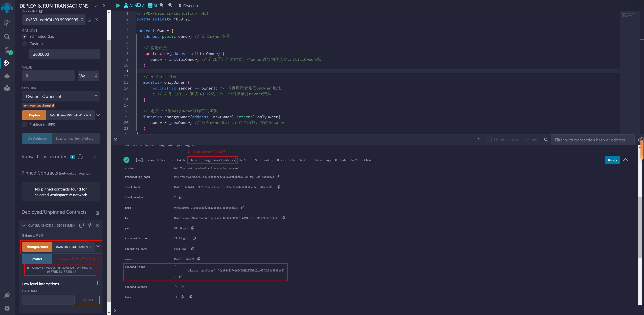This screenshot has height=315, width=644.
Task: Switch to the Owner.sol editor tab
Action: [191, 6]
